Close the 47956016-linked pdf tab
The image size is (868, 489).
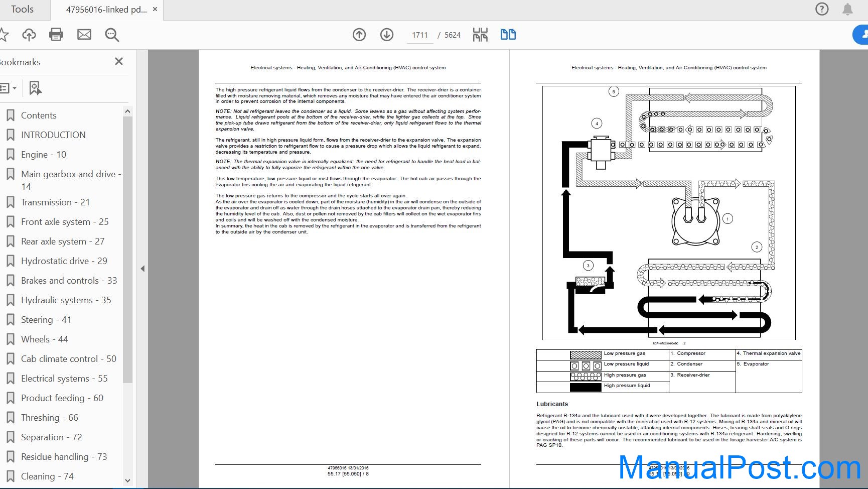155,9
